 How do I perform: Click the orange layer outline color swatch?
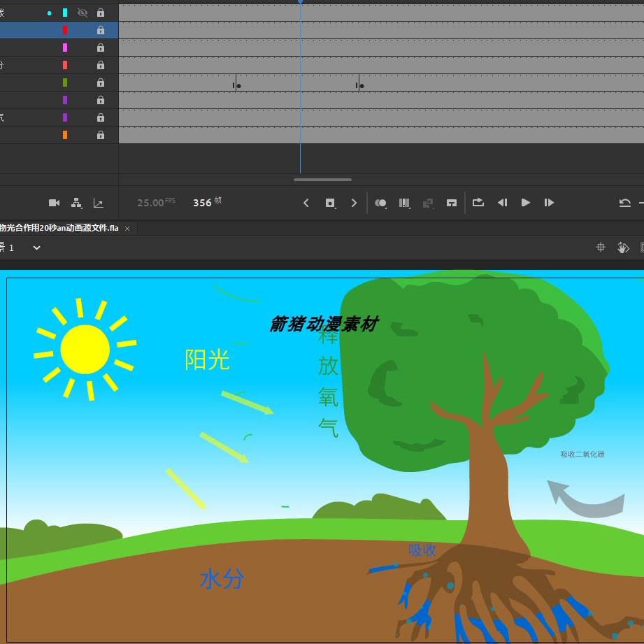click(65, 135)
